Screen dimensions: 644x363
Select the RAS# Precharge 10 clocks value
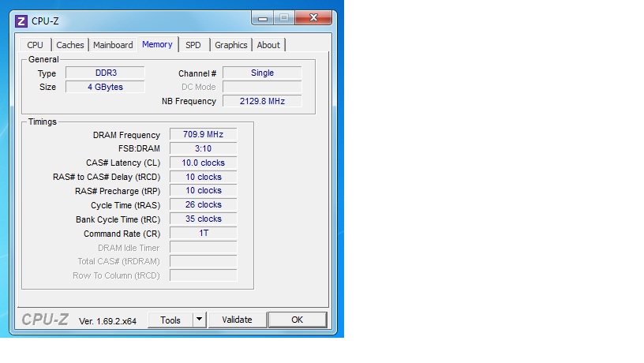[204, 190]
